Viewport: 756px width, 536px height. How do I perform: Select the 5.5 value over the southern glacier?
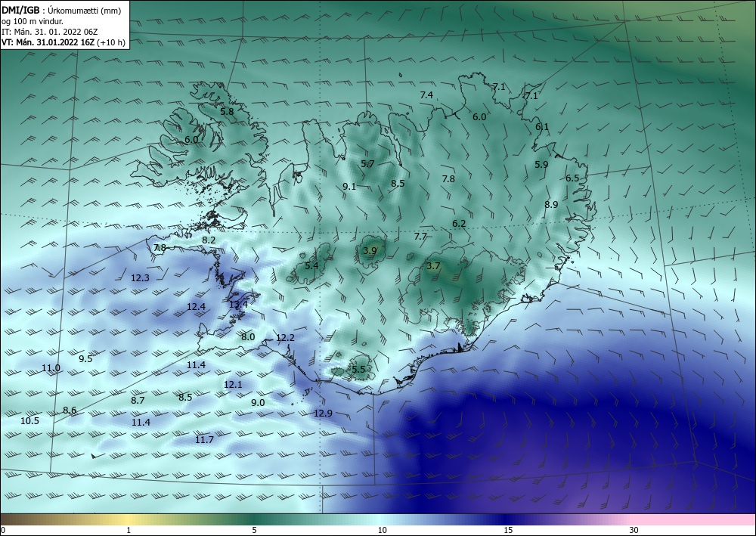point(358,370)
